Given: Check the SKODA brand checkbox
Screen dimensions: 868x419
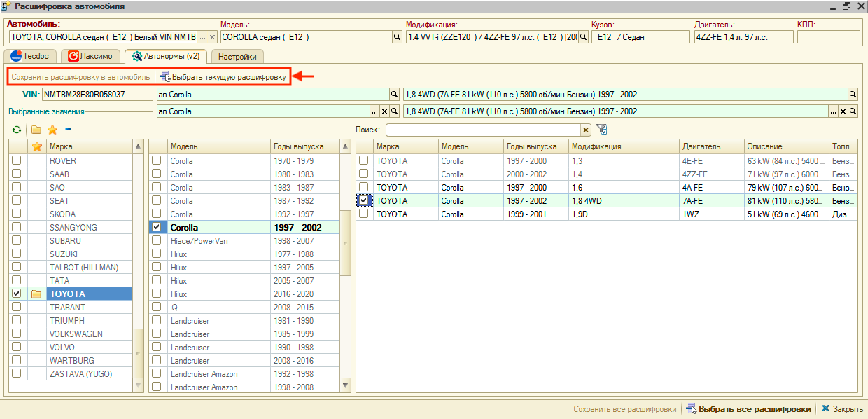Looking at the screenshot, I should (x=17, y=214).
